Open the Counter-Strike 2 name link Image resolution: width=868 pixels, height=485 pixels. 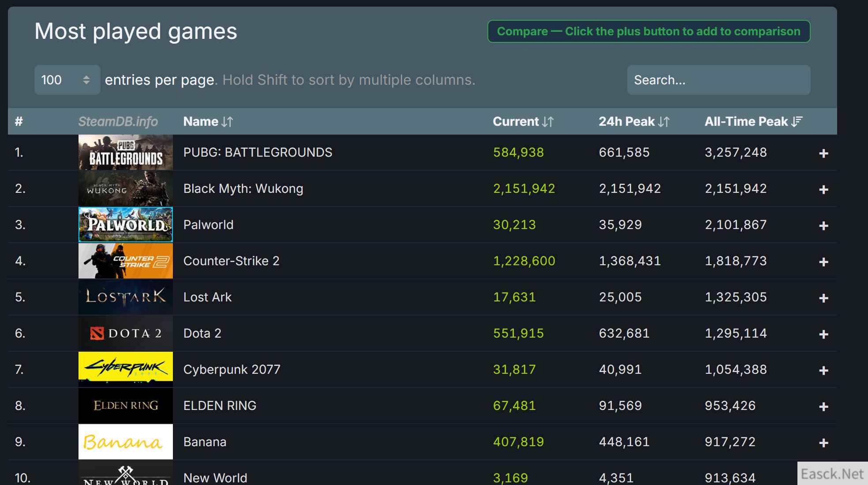pyautogui.click(x=231, y=261)
